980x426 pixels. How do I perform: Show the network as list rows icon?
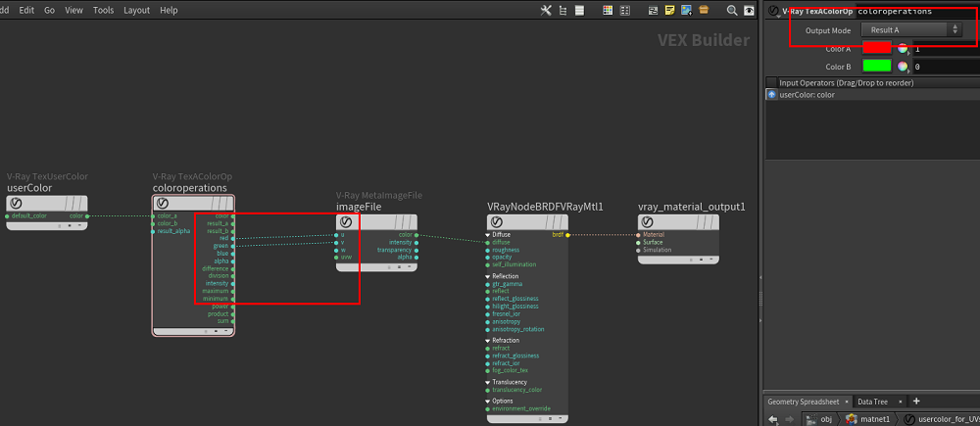coord(579,10)
